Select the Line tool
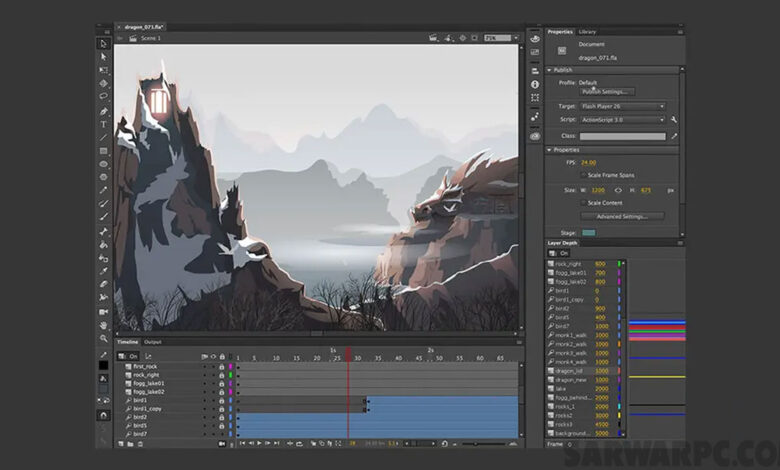 coord(103,137)
